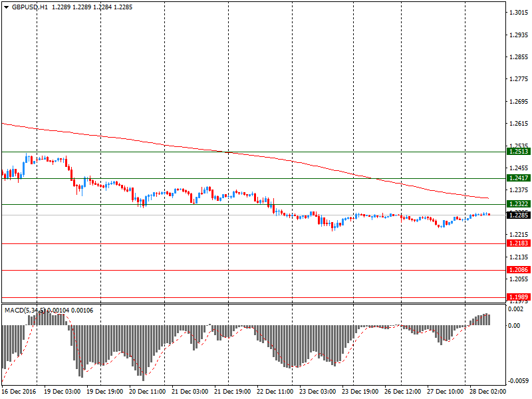Click the 23 Dec 03:00 time axis label

[318, 392]
